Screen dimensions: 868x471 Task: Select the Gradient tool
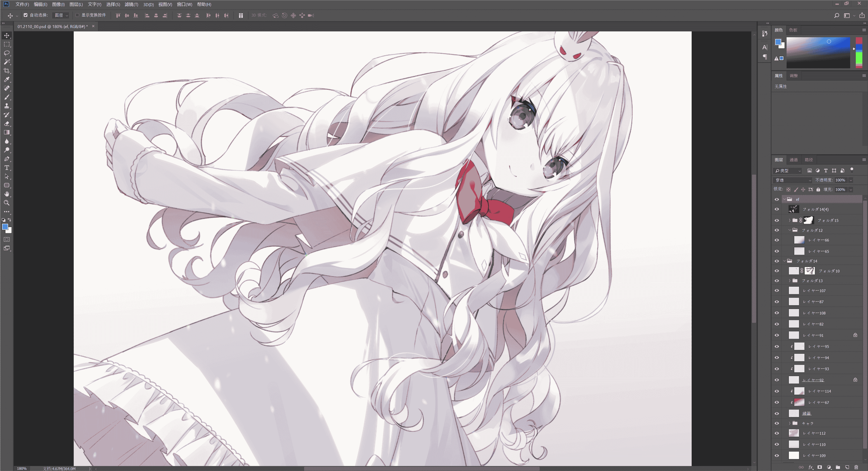tap(7, 132)
